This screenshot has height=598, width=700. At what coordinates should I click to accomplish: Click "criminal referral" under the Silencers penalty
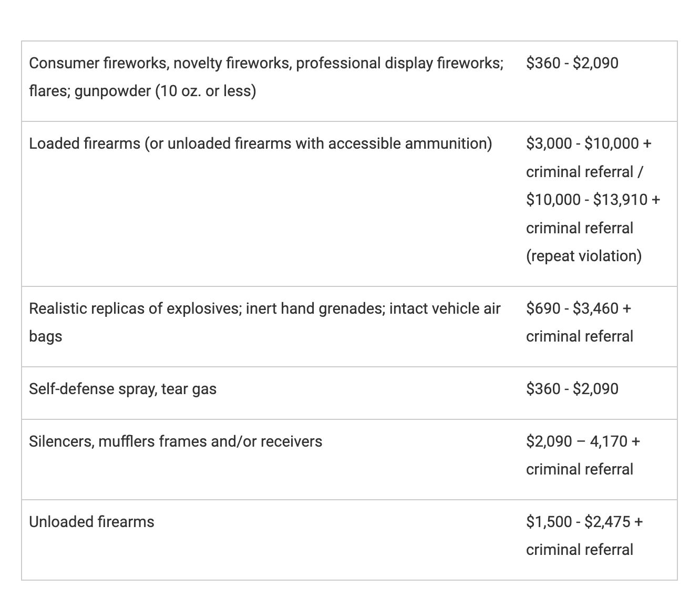pos(579,469)
